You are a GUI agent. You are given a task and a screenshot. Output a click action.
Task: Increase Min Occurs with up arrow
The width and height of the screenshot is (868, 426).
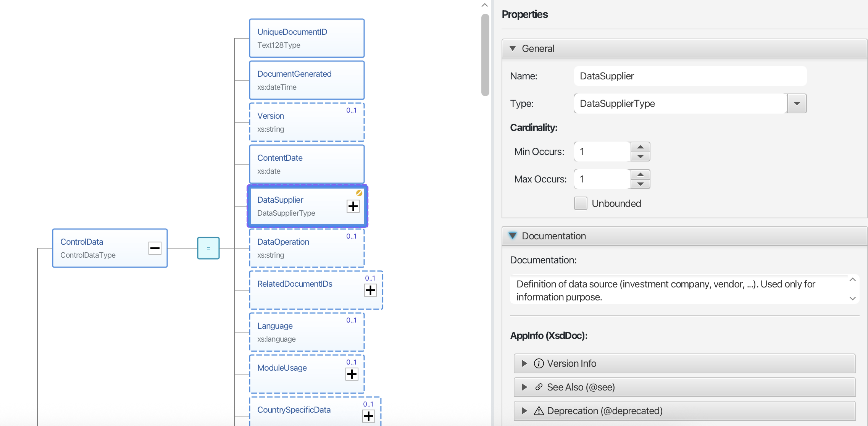click(641, 147)
